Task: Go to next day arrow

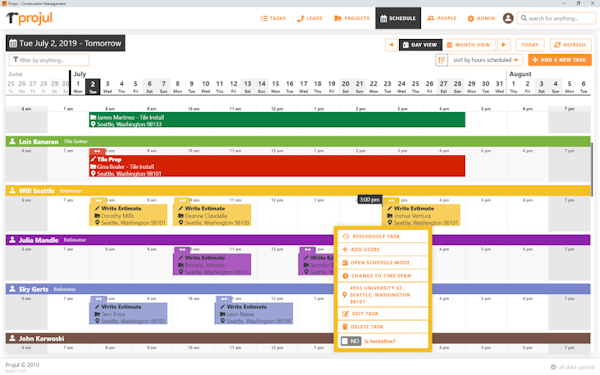Action: tap(504, 45)
